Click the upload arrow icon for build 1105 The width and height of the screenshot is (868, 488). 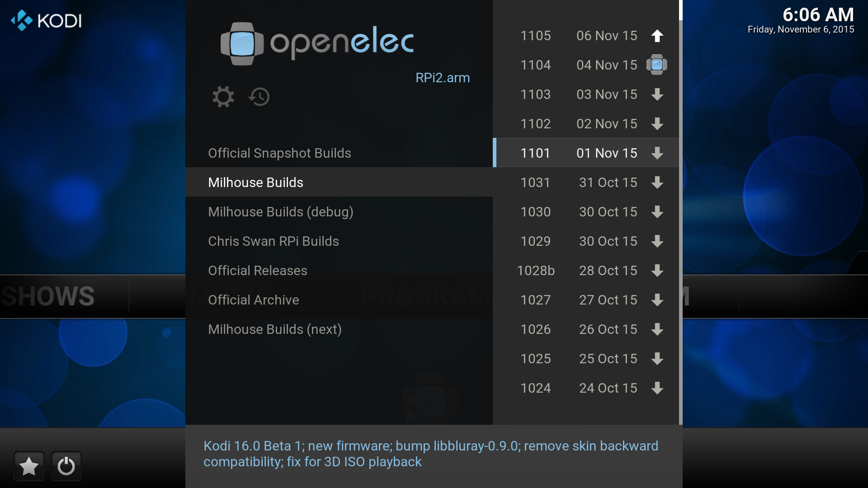coord(656,36)
